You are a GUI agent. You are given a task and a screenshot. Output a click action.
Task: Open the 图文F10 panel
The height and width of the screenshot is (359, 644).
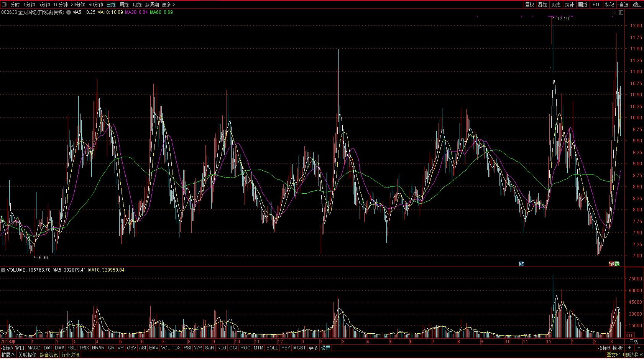click(615, 355)
